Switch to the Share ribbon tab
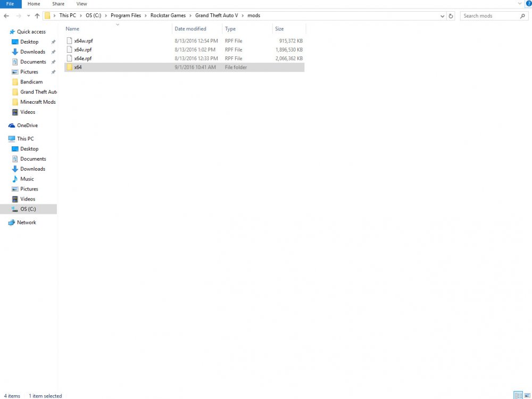Viewport: 532px width, 399px height. [x=59, y=4]
